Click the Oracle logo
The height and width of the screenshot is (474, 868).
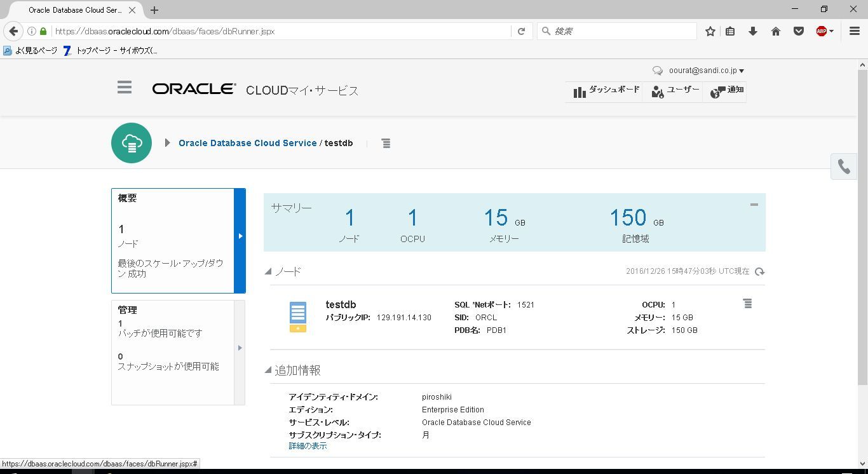click(x=194, y=90)
